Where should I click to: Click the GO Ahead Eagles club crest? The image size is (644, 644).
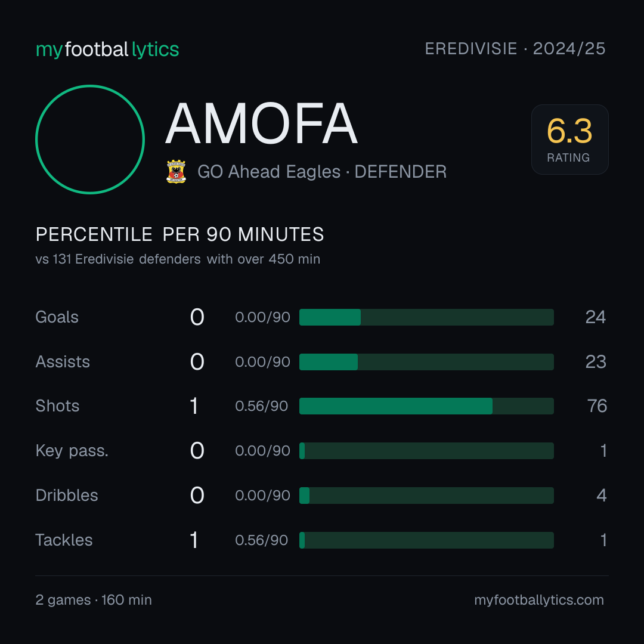176,172
